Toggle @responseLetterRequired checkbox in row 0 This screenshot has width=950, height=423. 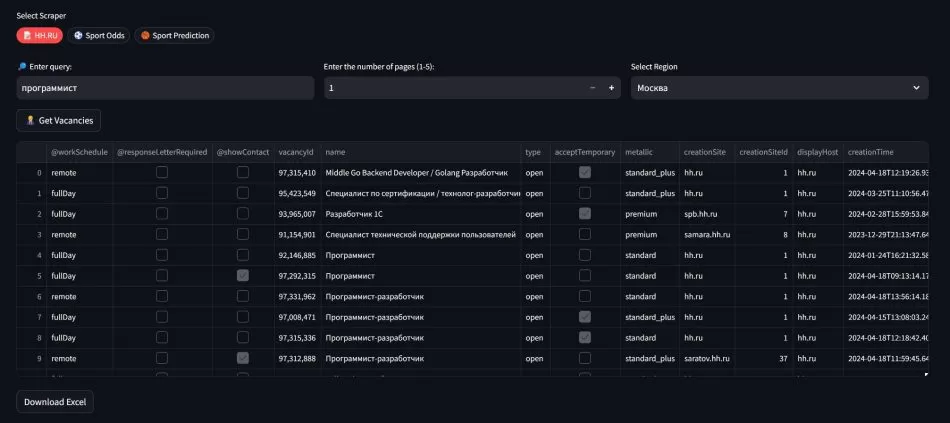[161, 173]
